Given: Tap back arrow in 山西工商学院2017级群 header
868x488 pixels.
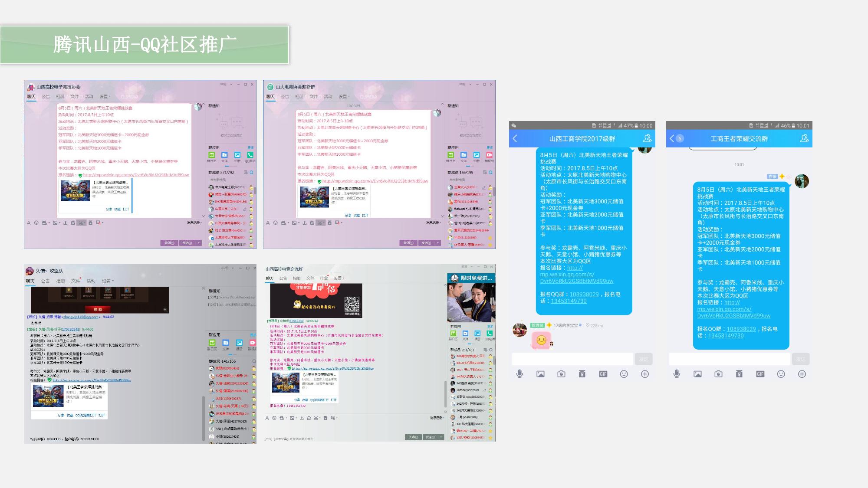Looking at the screenshot, I should pyautogui.click(x=515, y=138).
